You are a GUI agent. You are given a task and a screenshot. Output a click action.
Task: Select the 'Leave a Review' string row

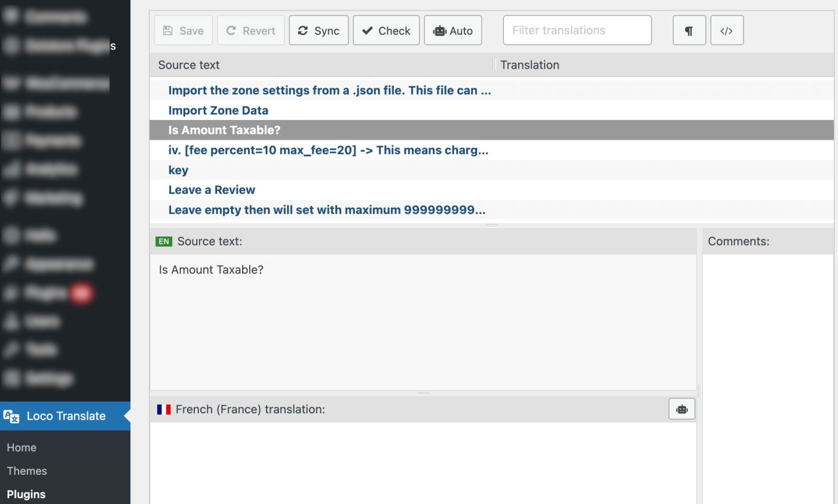(491, 190)
